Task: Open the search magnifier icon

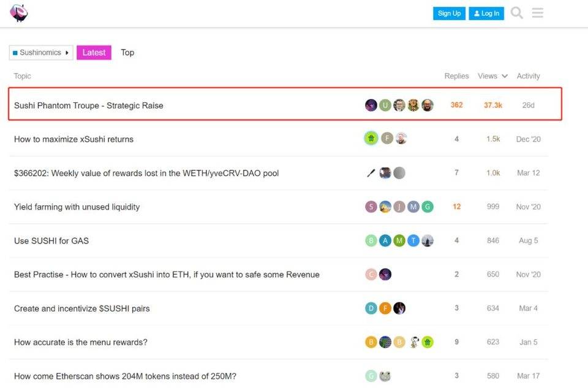Action: (517, 13)
